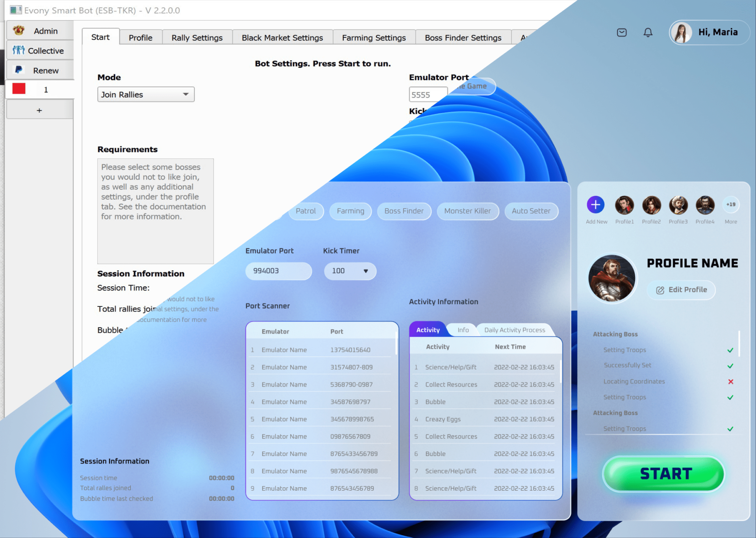Click the Renew sidebar button
Screen dimensions: 756x538
pos(40,70)
